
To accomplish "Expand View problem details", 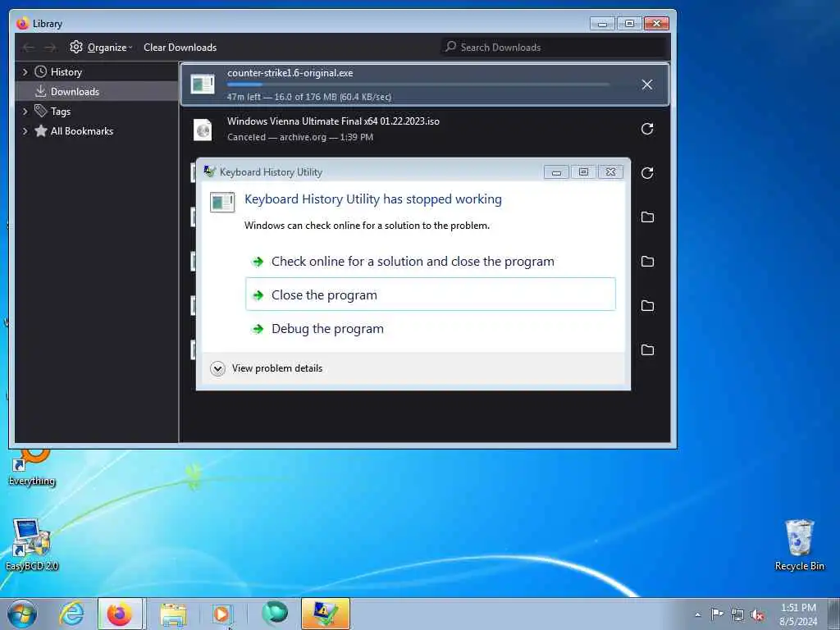I will 267,368.
